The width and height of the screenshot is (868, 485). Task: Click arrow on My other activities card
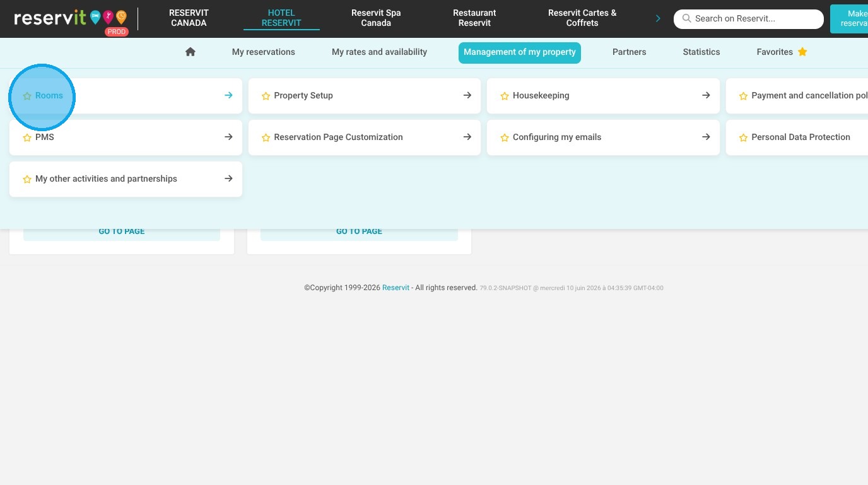tap(228, 178)
